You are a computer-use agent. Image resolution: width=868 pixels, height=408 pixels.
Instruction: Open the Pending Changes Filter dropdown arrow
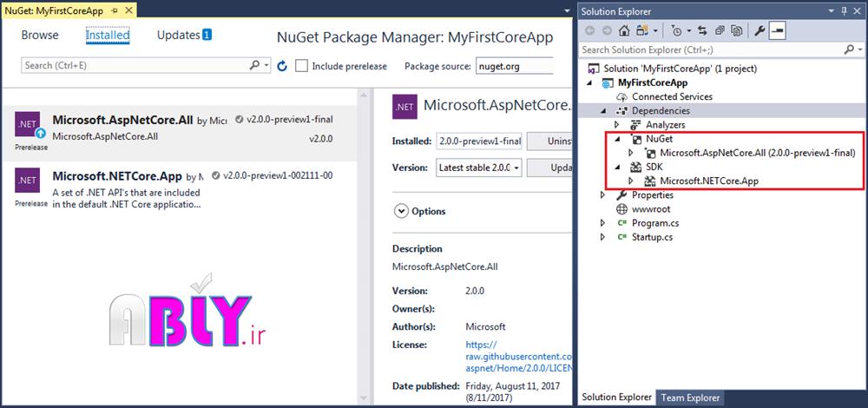pos(689,31)
